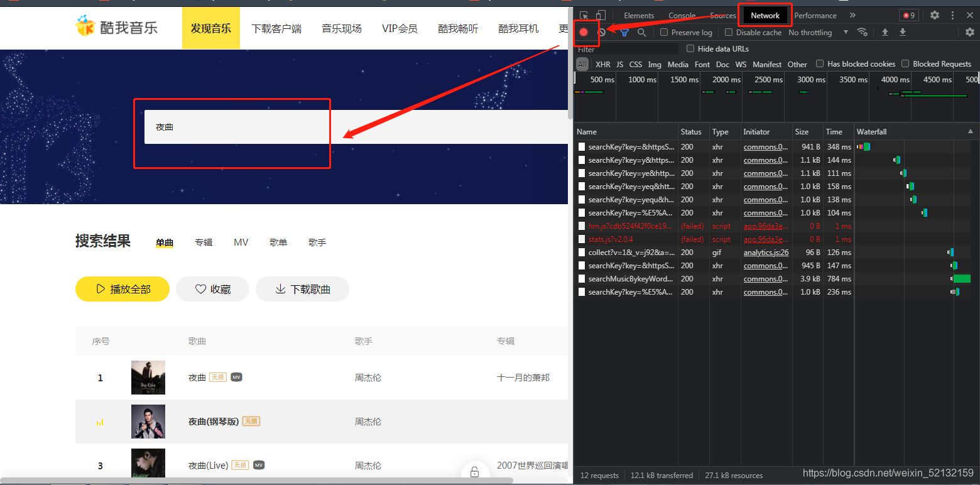
Task: Click the red record network log button
Action: point(584,32)
